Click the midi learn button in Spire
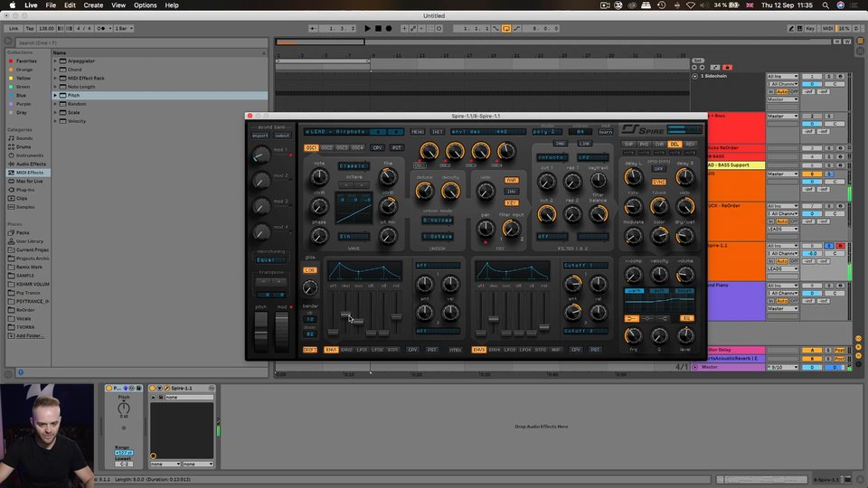868x488 pixels. click(606, 132)
